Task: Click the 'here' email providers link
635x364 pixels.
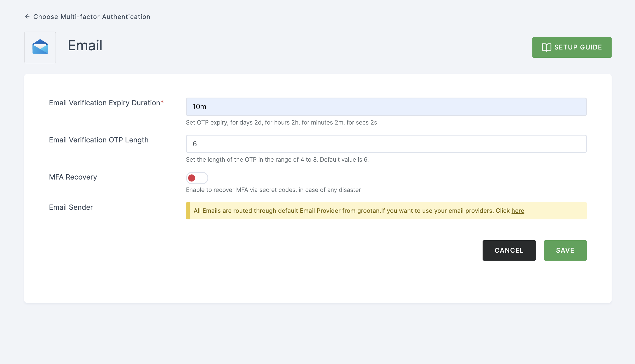Action: coord(518,211)
